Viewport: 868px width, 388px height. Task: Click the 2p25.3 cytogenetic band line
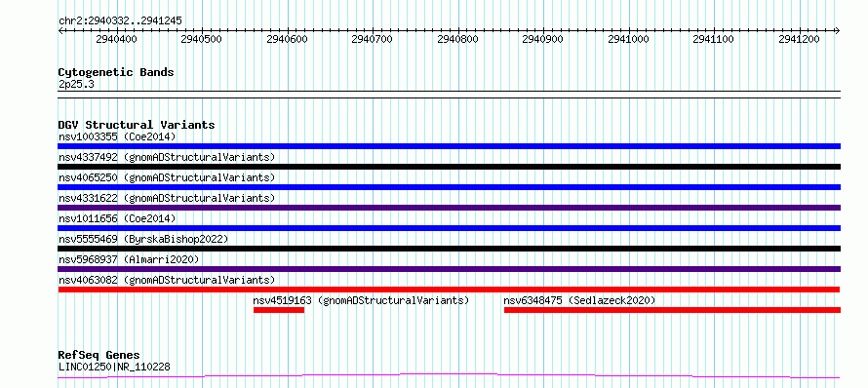point(449,95)
